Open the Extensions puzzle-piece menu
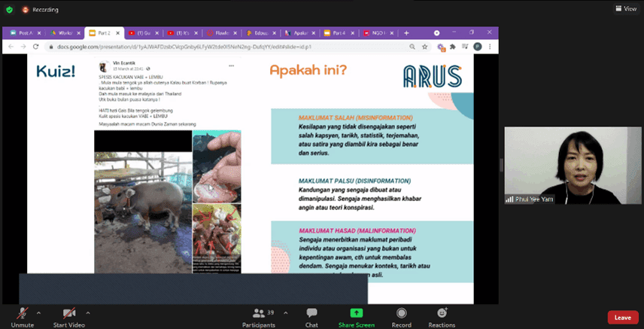The height and width of the screenshot is (329, 644). click(x=453, y=47)
